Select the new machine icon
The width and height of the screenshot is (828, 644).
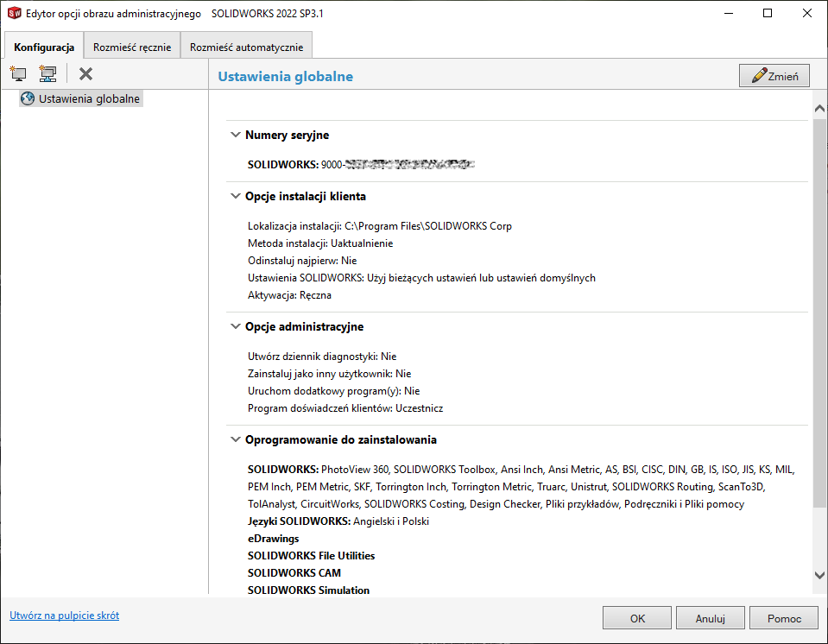(x=17, y=73)
